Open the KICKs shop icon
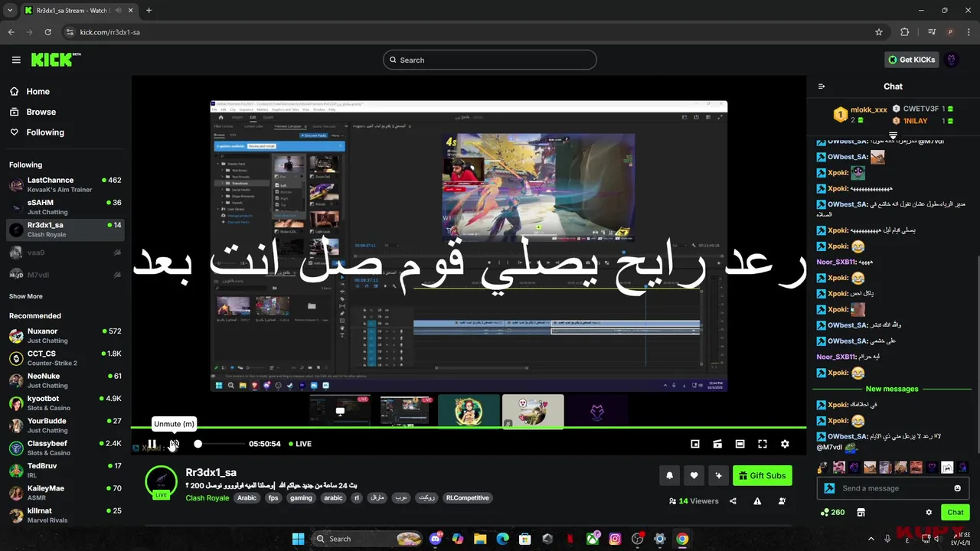The height and width of the screenshot is (551, 980). [861, 513]
